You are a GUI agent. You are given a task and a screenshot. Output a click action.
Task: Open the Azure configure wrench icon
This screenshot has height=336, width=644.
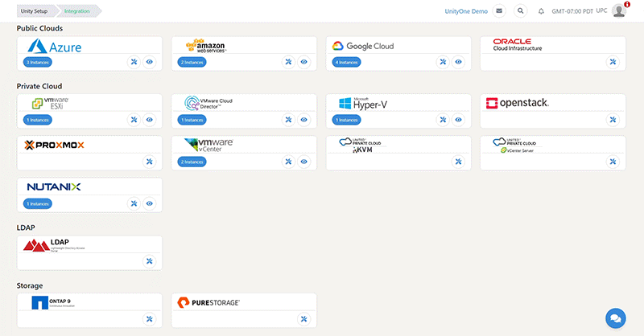(134, 62)
